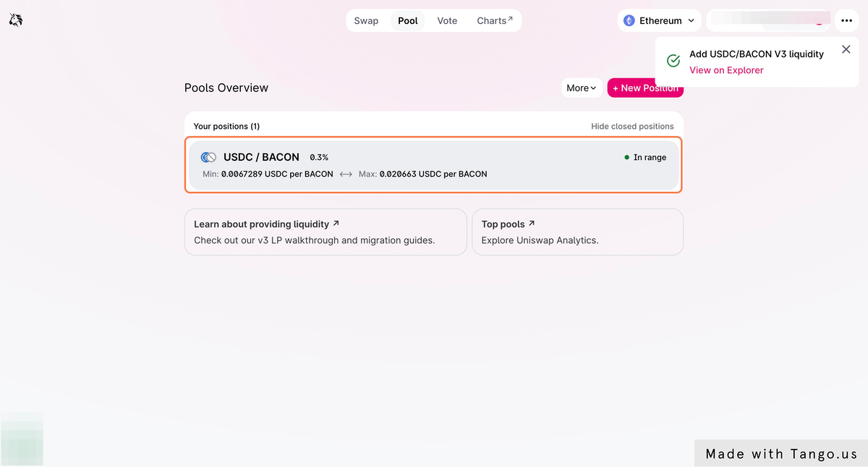Image resolution: width=868 pixels, height=467 pixels.
Task: Click Hide closed positions
Action: click(x=632, y=126)
